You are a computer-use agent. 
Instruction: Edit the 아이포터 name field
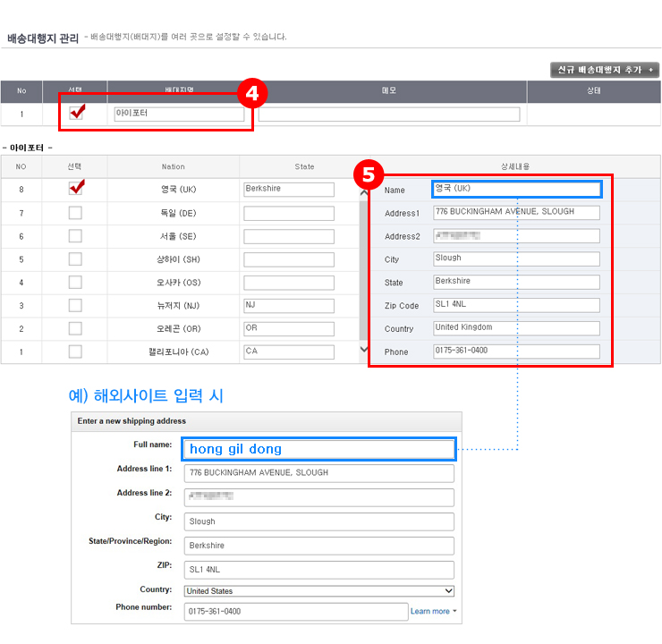point(179,114)
